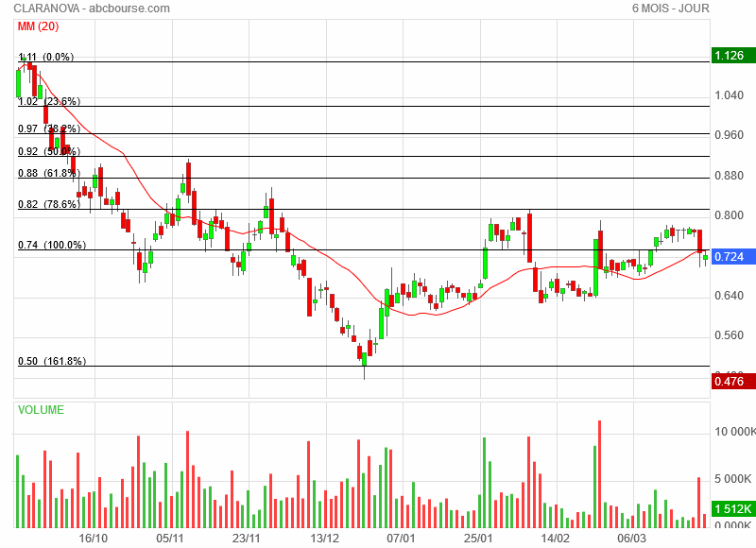Click the 0.82 (78.6%) Fibonacci label
This screenshot has height=548, width=756.
click(x=49, y=204)
